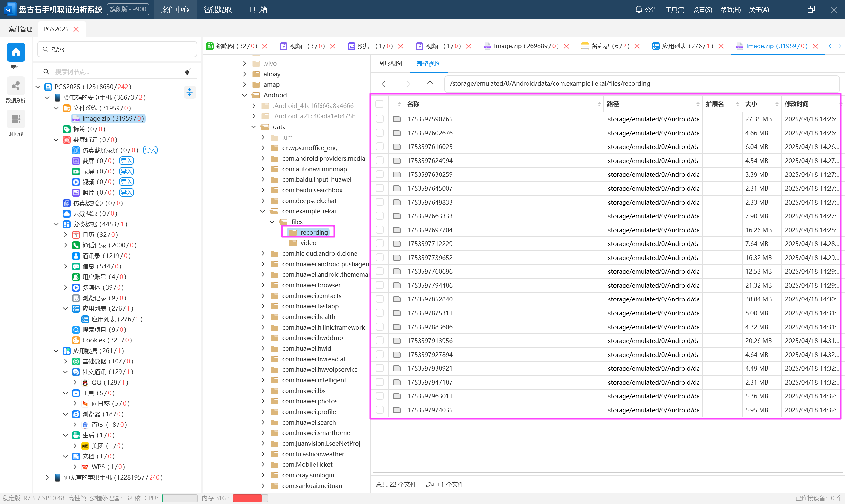
Task: Click the collapse-all icon beside PGS2025 tree
Action: coord(189,92)
